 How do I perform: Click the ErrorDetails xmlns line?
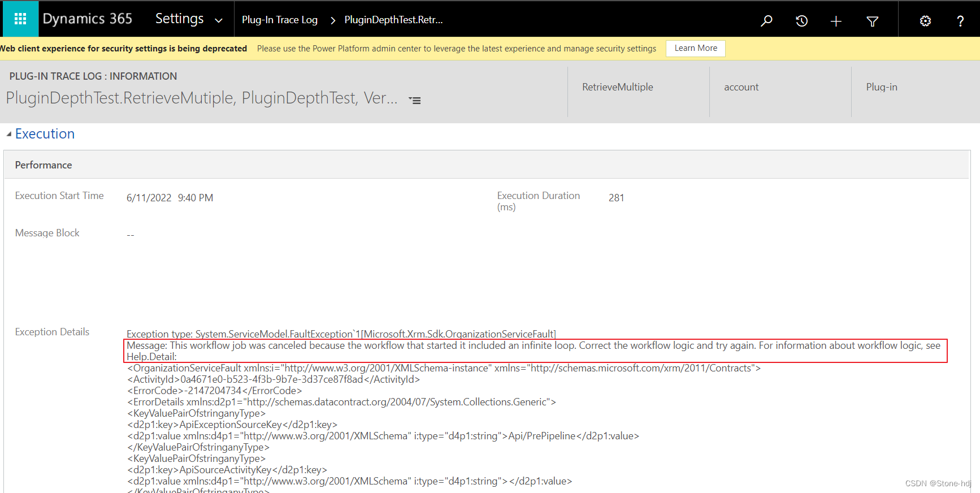pos(342,402)
